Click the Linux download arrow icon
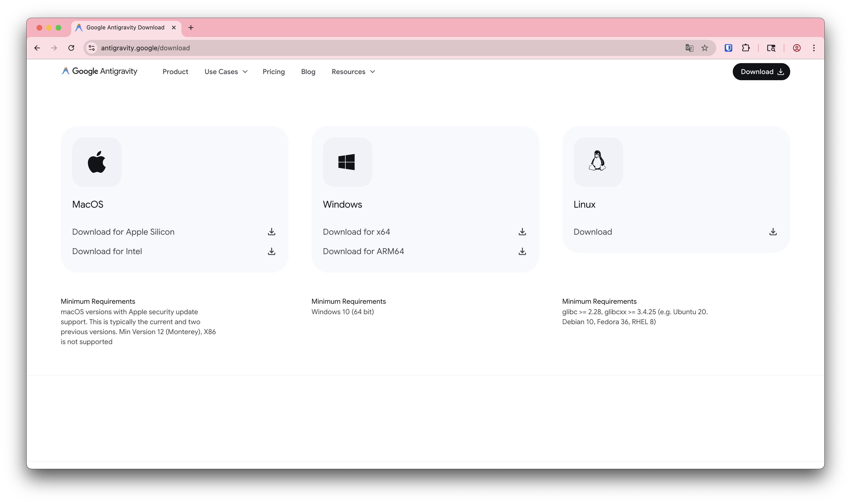This screenshot has width=851, height=504. point(773,232)
